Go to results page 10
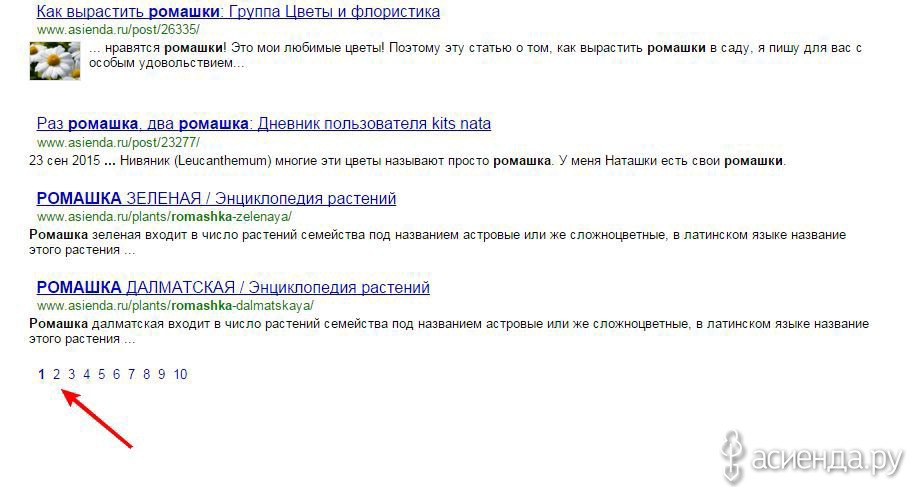Screen dimensions: 921x487 [180, 374]
